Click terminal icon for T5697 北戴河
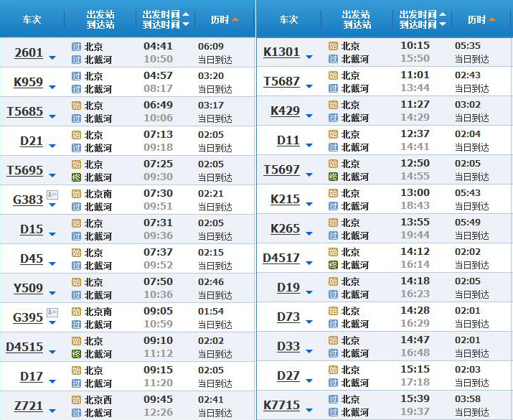This screenshot has width=513, height=420. click(333, 177)
